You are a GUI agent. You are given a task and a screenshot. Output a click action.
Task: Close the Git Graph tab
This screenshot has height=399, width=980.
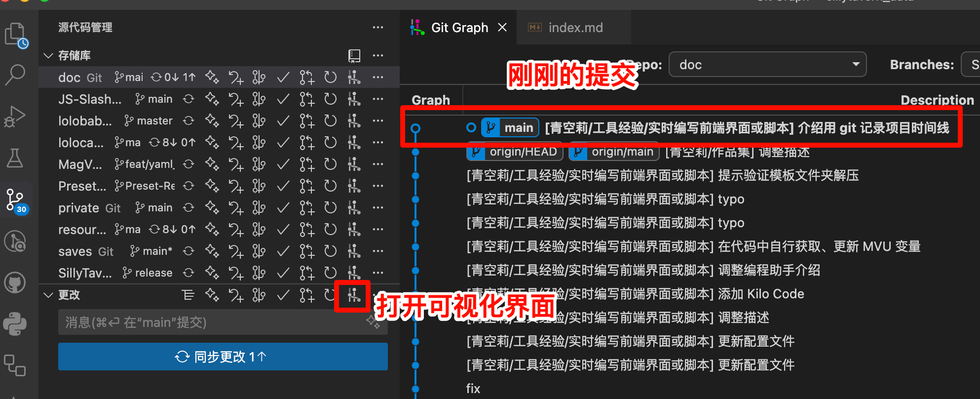click(x=502, y=28)
